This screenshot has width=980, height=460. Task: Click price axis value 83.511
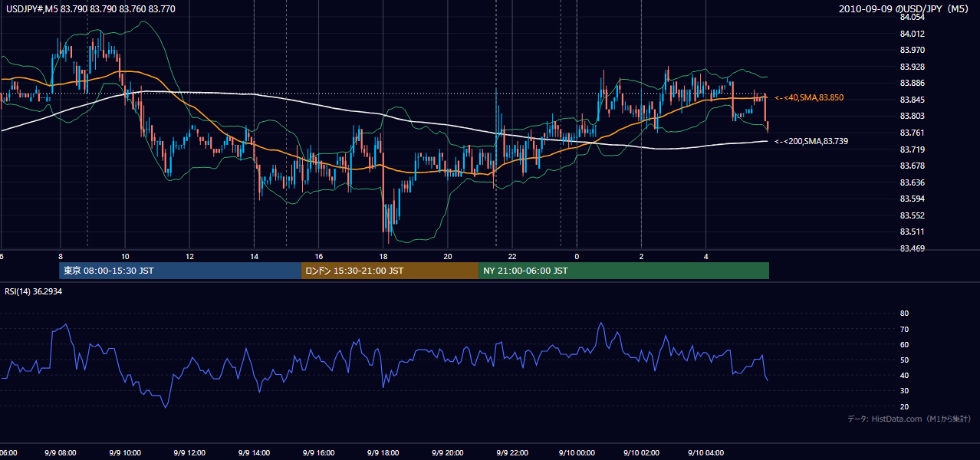(913, 232)
